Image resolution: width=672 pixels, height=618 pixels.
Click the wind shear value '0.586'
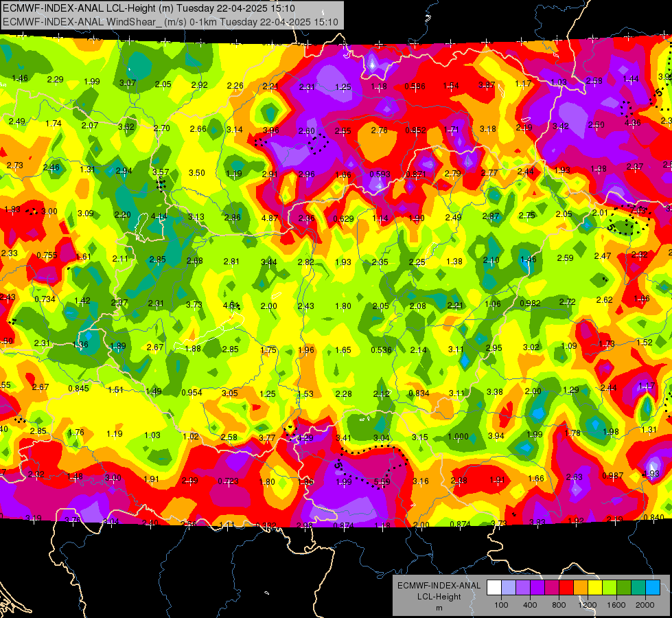pyautogui.click(x=415, y=87)
